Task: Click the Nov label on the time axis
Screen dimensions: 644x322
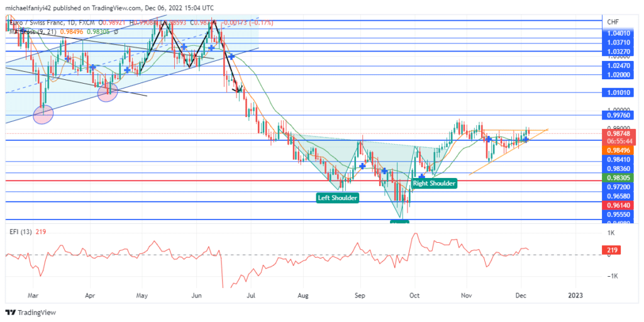Action: pos(466,295)
